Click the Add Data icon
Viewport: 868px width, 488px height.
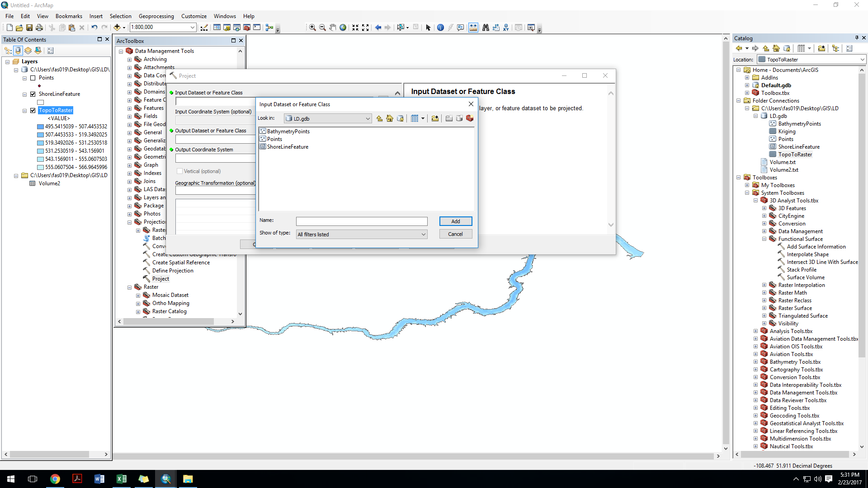(117, 28)
